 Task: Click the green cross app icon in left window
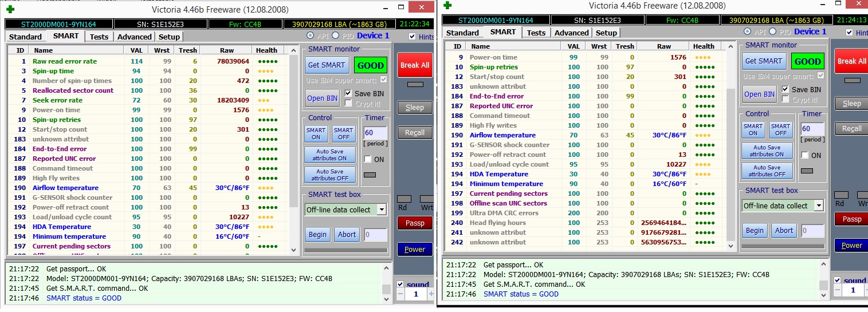[10, 9]
